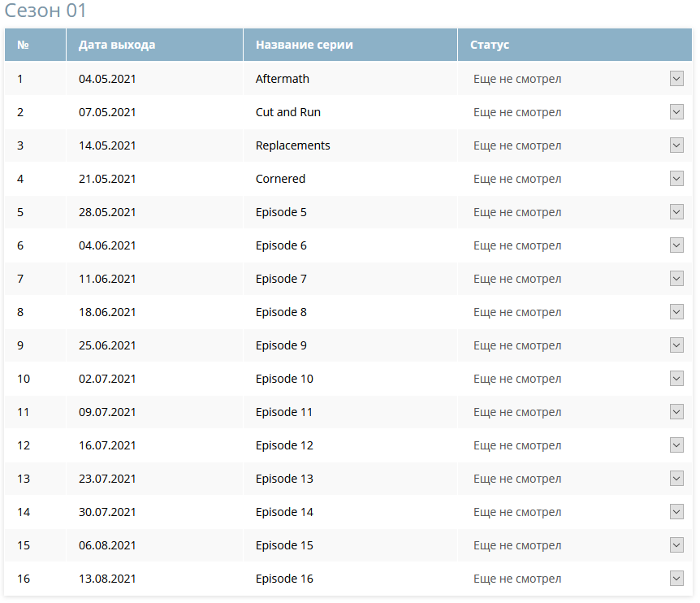Select the Cut and Run episode title
Image resolution: width=700 pixels, height=603 pixels.
click(x=288, y=112)
